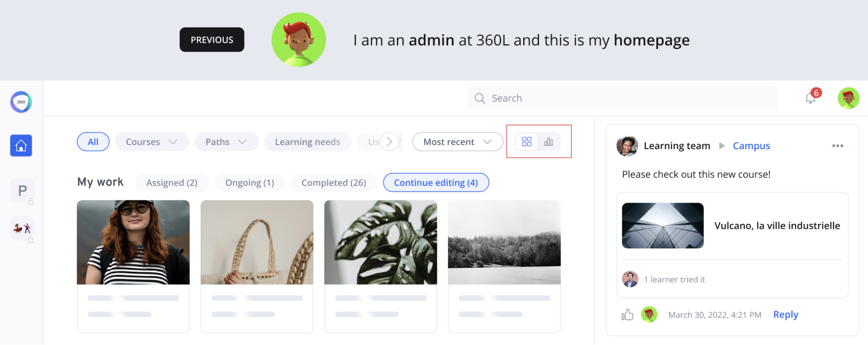Image resolution: width=868 pixels, height=345 pixels.
Task: Expand the Courses filter dropdown
Action: [152, 142]
